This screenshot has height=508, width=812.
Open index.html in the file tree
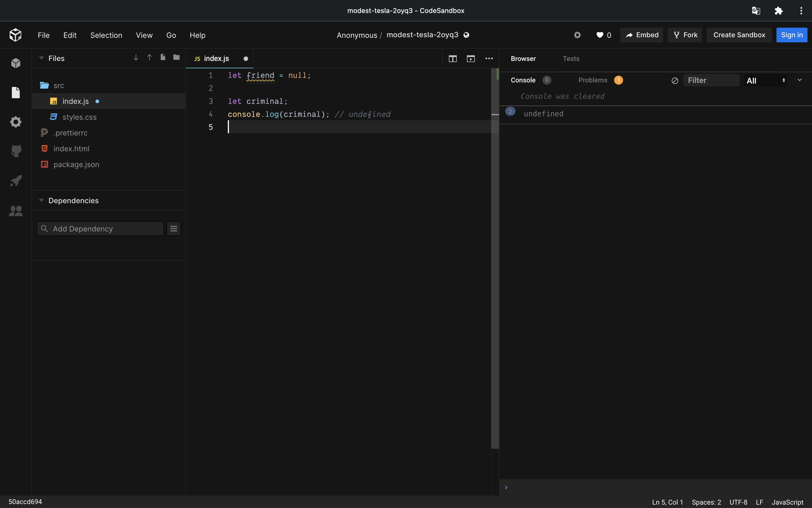pos(109,148)
